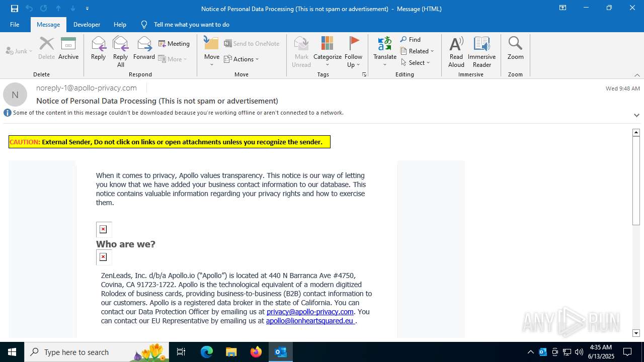Open the taskbar clock showing 4:35 AM
644x362 pixels.
click(601, 352)
